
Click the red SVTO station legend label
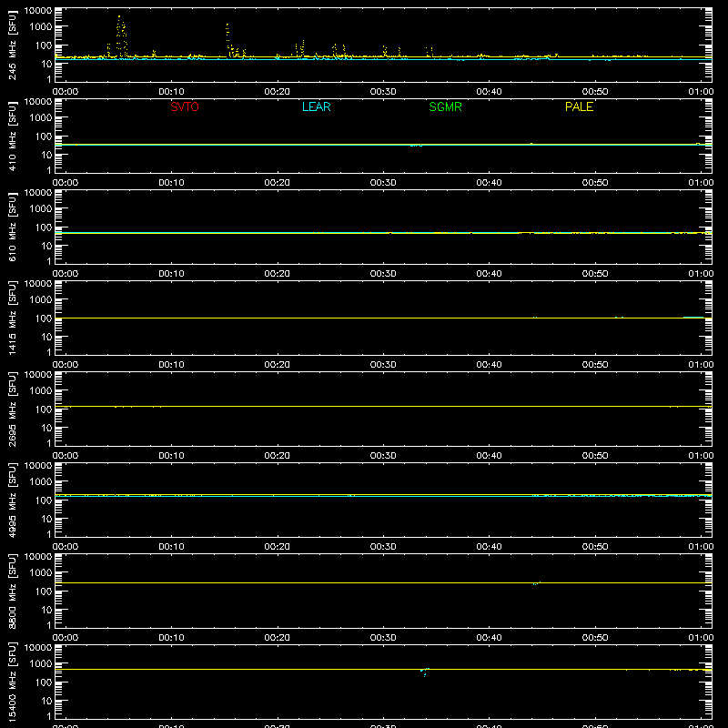click(185, 106)
